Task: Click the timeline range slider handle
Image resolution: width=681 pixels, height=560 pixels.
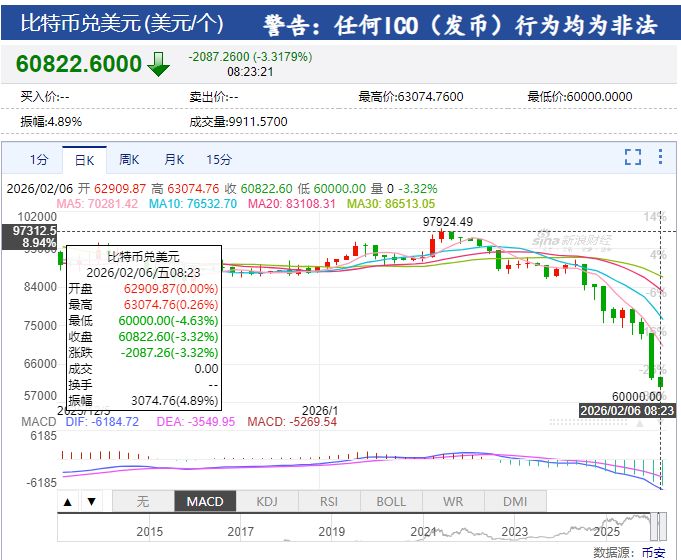Action: (x=658, y=525)
